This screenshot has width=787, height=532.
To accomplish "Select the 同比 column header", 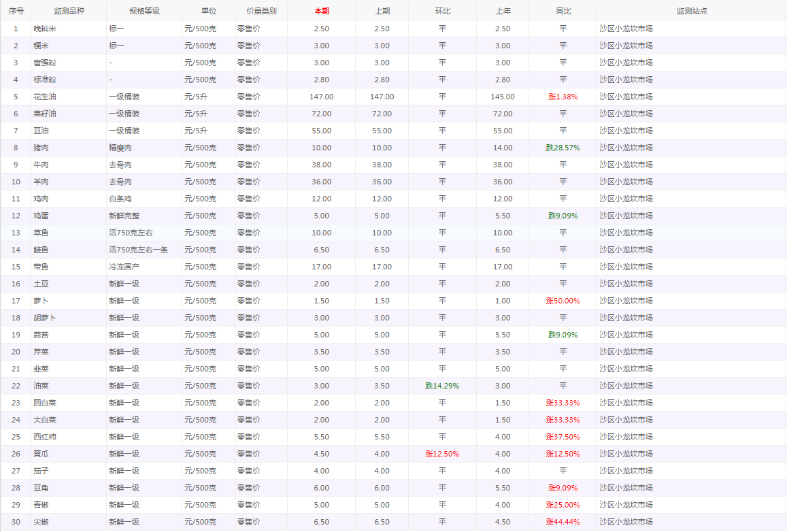I will (x=563, y=11).
